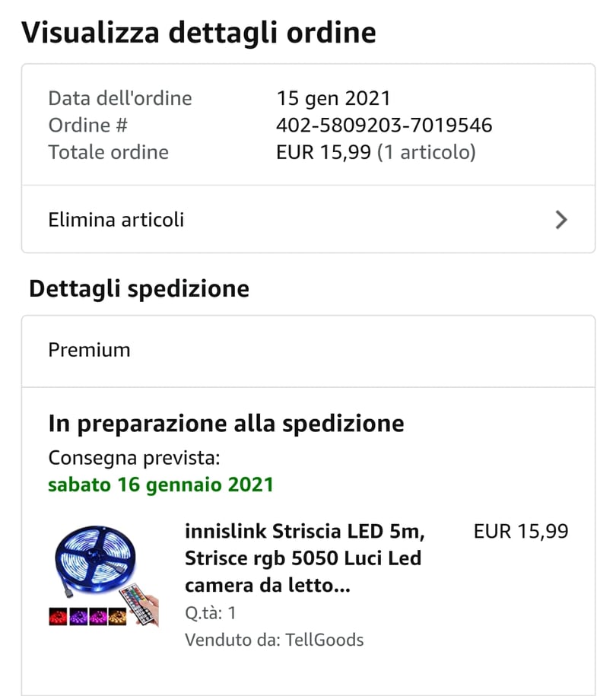This screenshot has width=616, height=696.
Task: Click the order date 15 gen 2021
Action: (333, 99)
